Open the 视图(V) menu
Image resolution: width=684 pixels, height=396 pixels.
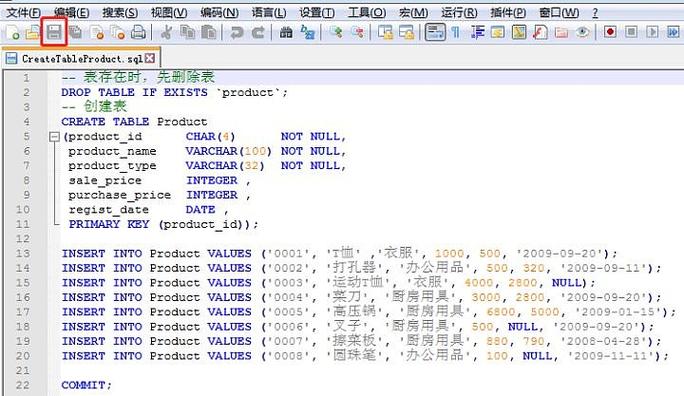[169, 13]
